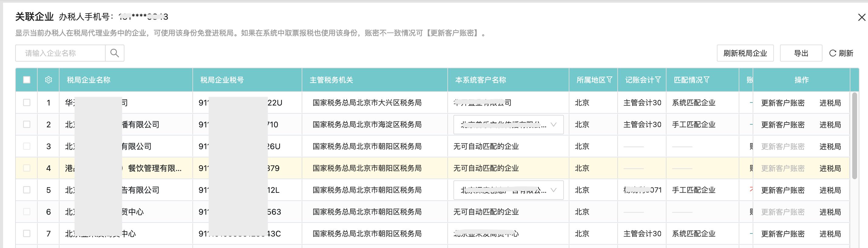Select the checkbox for row 5
This screenshot has width=868, height=248.
tap(27, 190)
